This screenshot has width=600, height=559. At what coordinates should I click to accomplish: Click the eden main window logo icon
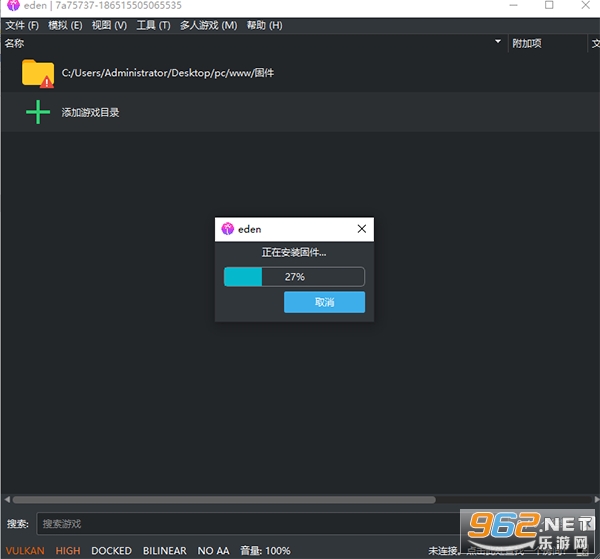coord(13,5)
